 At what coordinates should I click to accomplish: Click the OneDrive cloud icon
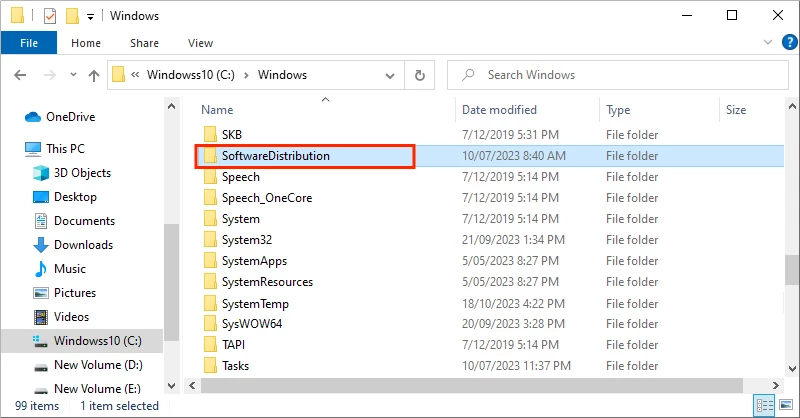(33, 117)
